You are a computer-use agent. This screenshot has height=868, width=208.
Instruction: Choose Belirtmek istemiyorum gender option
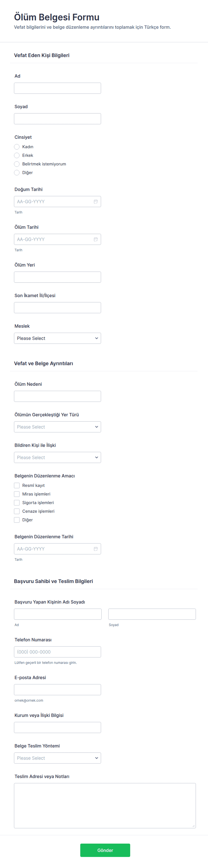click(17, 164)
